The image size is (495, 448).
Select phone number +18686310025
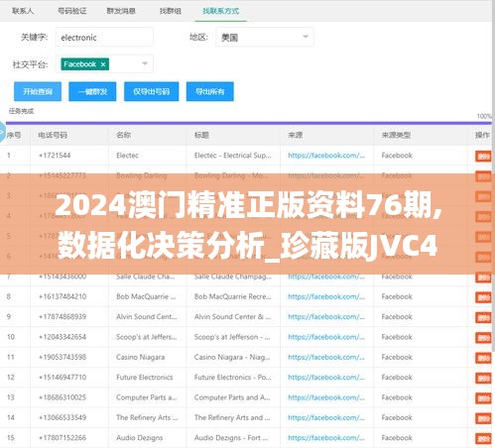(62, 397)
